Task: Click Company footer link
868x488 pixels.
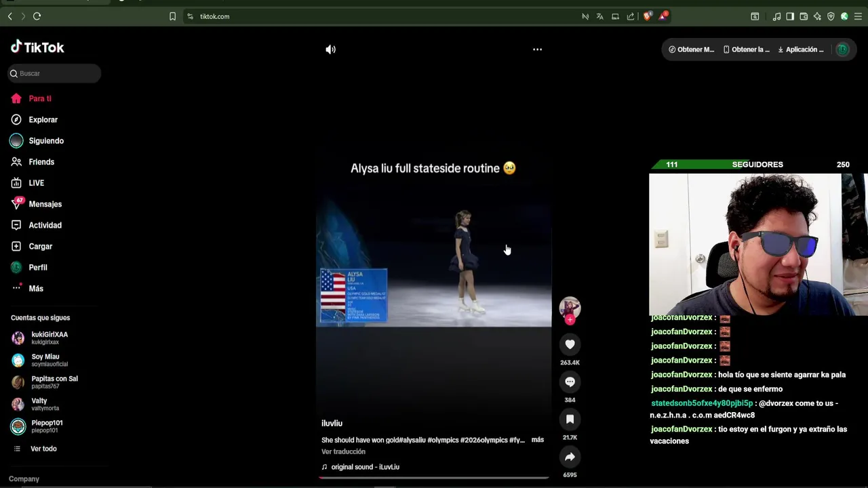Action: point(24,479)
